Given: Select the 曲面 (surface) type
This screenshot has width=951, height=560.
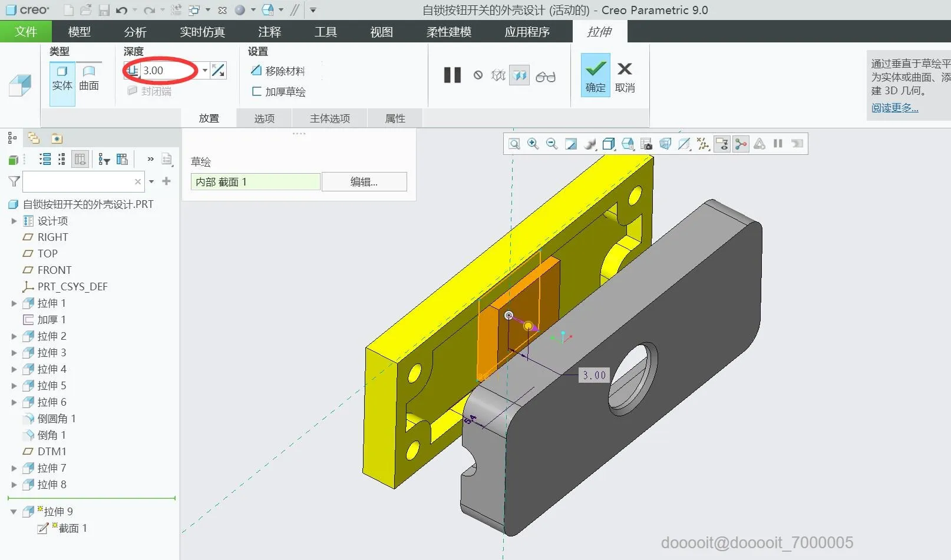Looking at the screenshot, I should tap(89, 78).
